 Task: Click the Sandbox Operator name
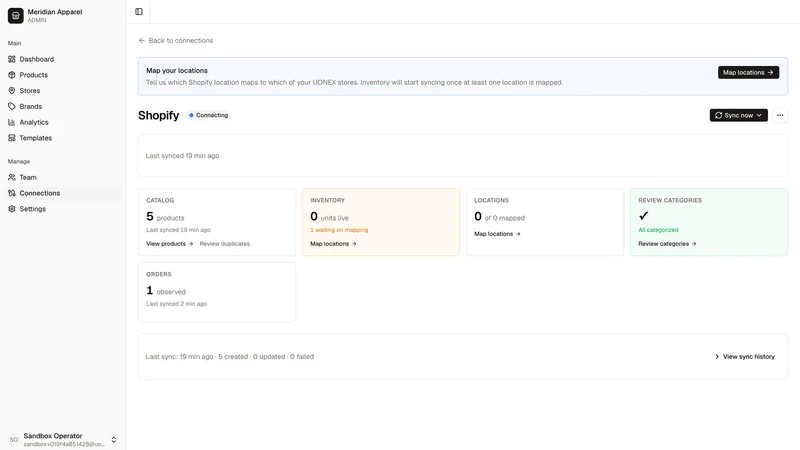pyautogui.click(x=53, y=436)
